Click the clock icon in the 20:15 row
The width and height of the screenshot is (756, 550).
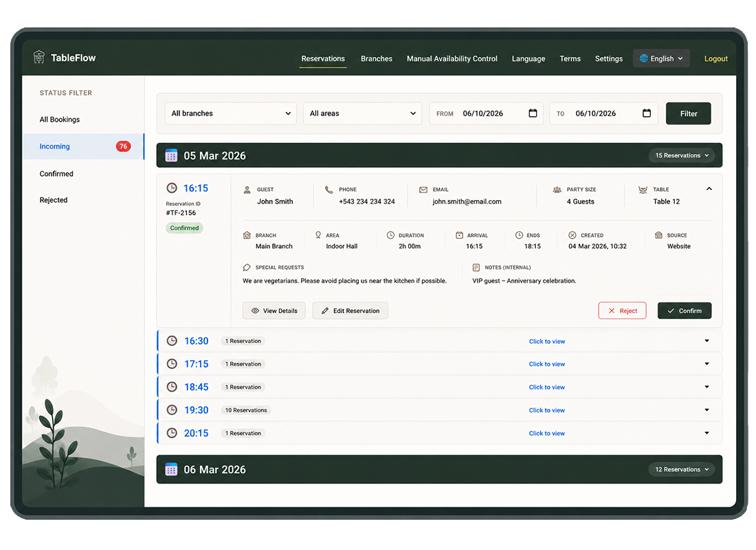pos(172,433)
